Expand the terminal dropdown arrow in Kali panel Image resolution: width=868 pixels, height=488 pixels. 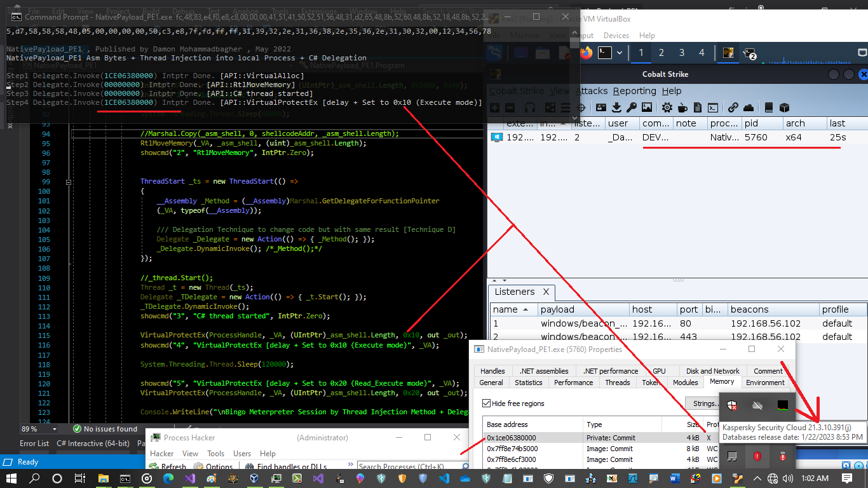(619, 53)
